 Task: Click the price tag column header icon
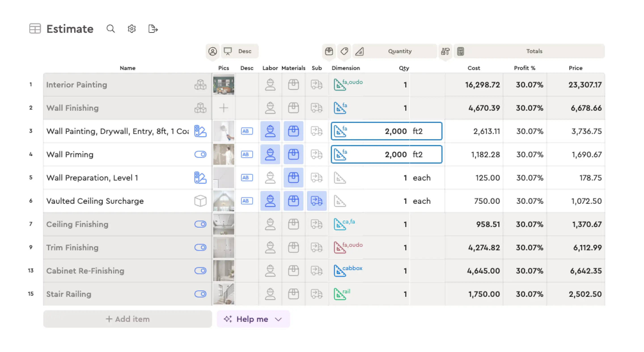[344, 51]
